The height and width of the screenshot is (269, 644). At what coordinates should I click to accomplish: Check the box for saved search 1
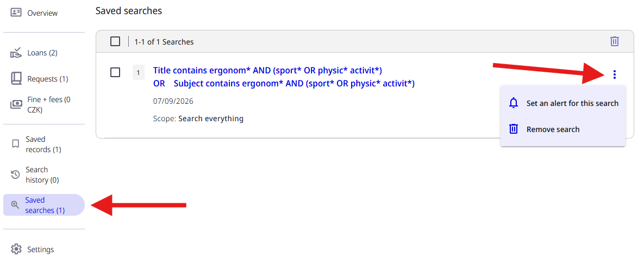pos(115,72)
